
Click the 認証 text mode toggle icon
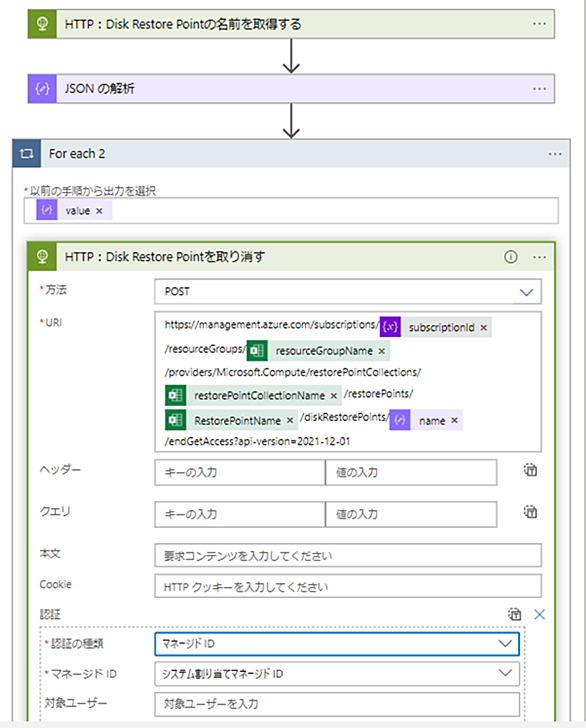coord(514,614)
